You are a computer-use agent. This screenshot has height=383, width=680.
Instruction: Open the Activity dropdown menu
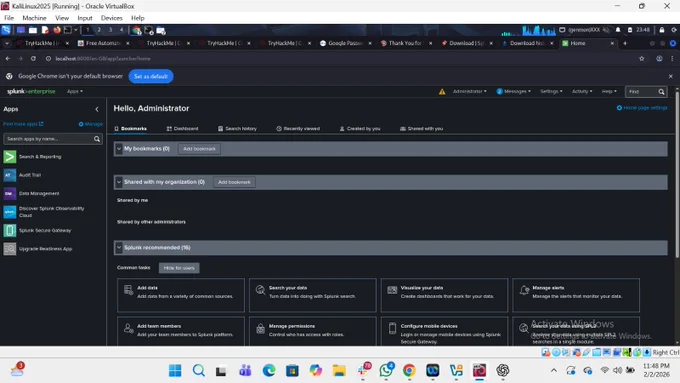582,92
